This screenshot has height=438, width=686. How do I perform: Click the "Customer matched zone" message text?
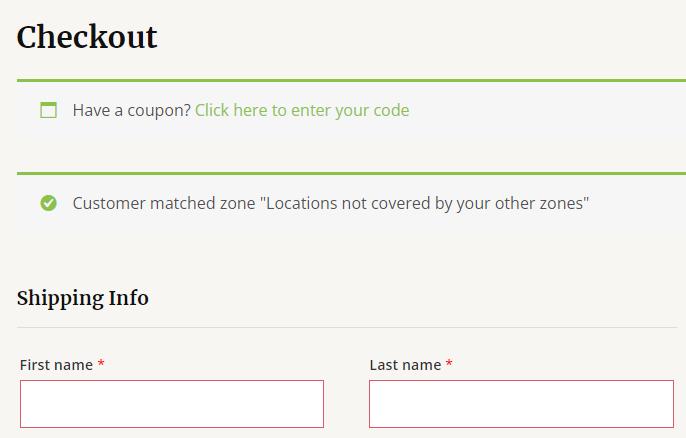coord(331,203)
